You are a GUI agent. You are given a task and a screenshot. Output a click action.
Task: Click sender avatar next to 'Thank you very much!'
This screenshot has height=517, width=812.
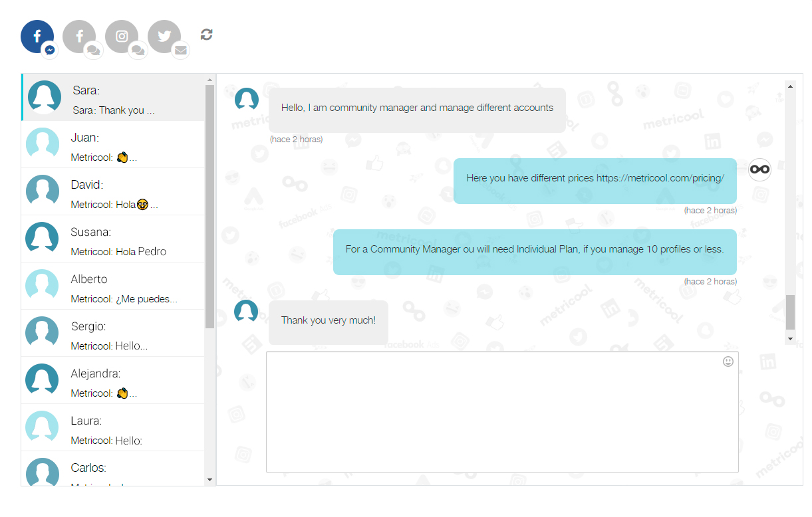[x=247, y=311]
